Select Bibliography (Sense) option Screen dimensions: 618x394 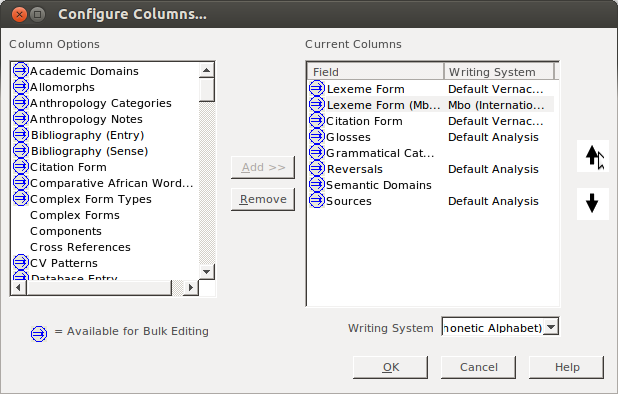coord(89,151)
